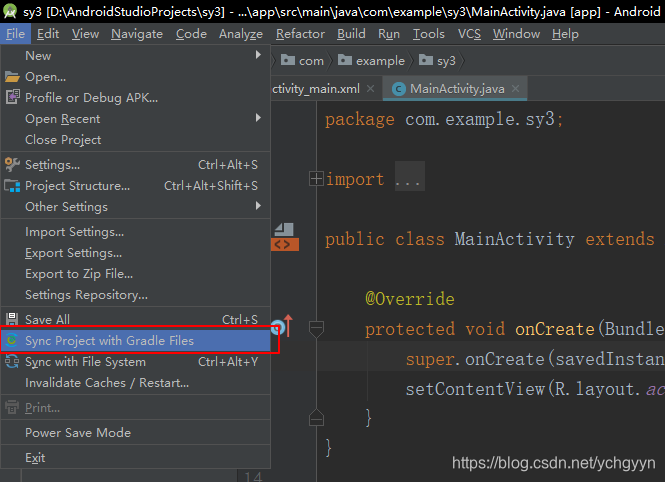
Task: Open the Edit menu
Action: (48, 33)
